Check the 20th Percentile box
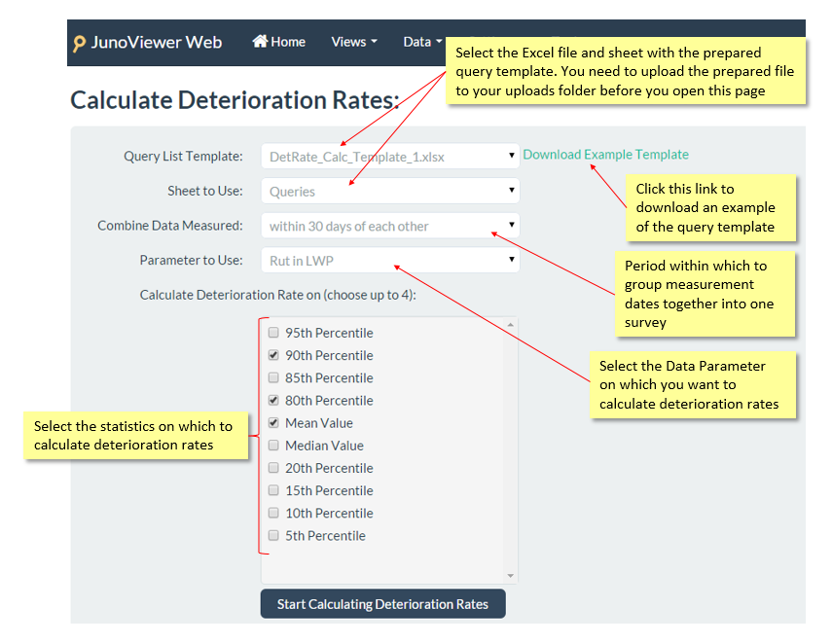 (x=273, y=468)
